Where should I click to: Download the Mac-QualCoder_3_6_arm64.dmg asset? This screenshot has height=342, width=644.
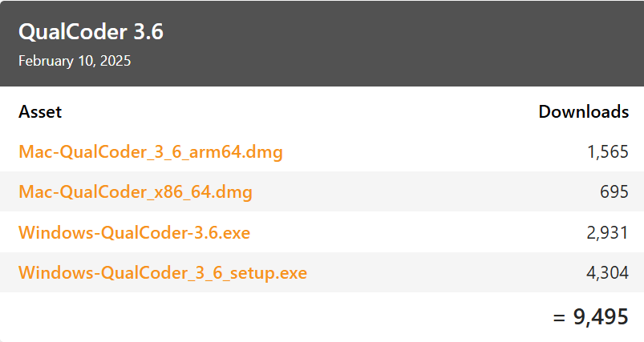pyautogui.click(x=150, y=152)
